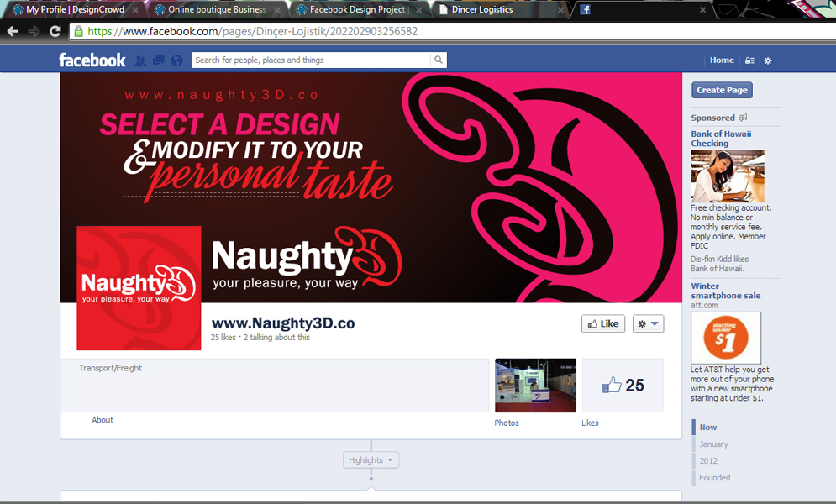Click the browser back arrow

point(13,31)
